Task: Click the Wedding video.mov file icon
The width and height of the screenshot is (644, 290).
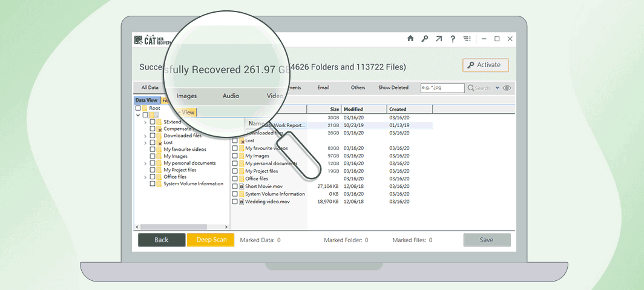Action: tap(241, 202)
